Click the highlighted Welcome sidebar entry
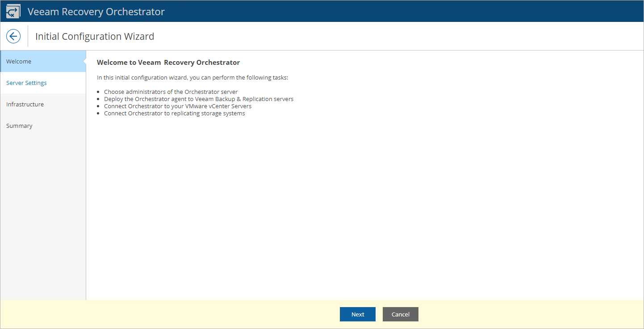644x329 pixels. 42,61
